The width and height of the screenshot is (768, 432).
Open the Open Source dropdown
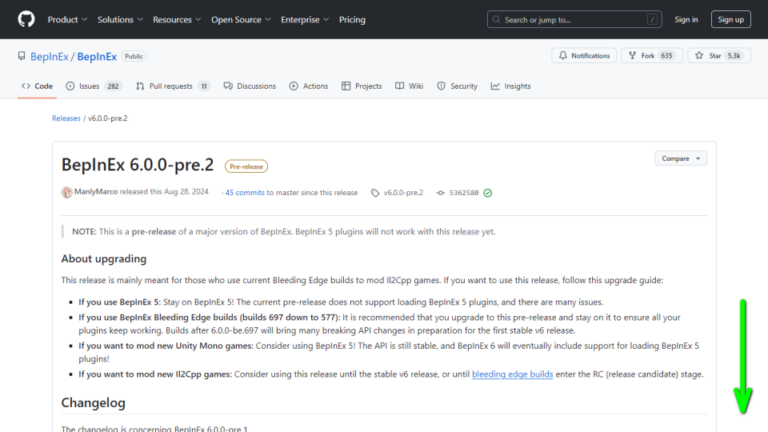tap(239, 19)
